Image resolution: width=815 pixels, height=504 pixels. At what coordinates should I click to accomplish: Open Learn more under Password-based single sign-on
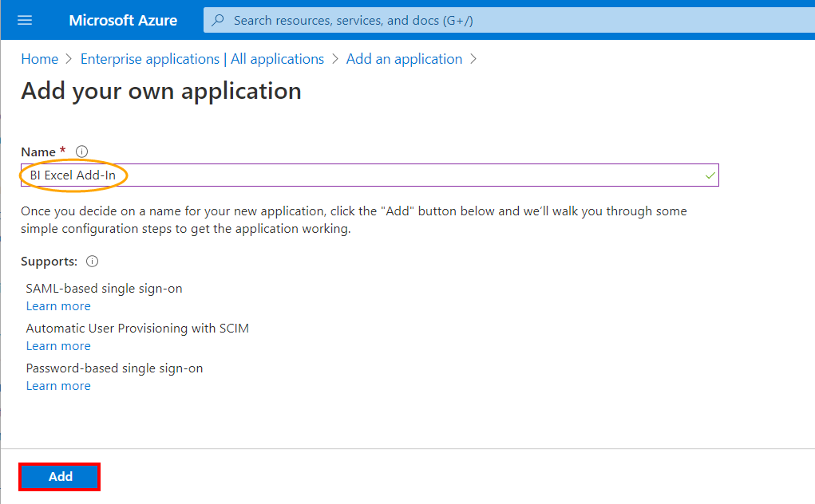(x=58, y=386)
